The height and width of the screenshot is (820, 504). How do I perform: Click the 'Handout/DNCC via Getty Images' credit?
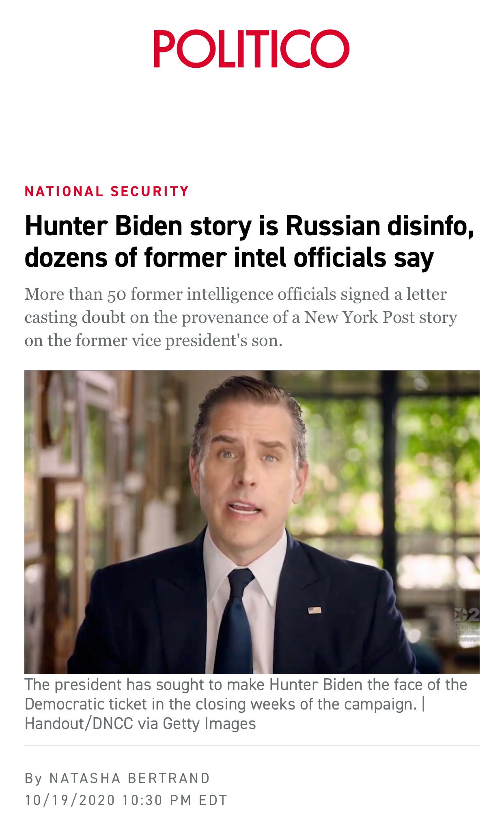coord(140,724)
